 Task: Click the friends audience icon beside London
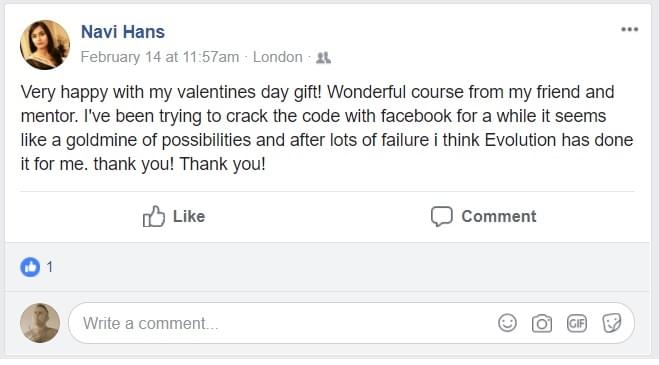[x=323, y=58]
